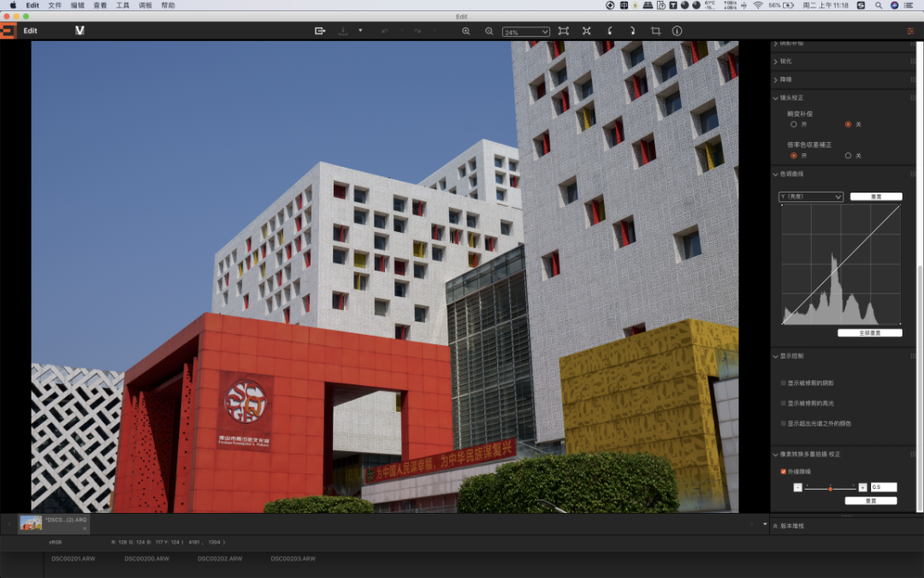The height and width of the screenshot is (578, 924).
Task: Click the 0.5 value input field
Action: tap(883, 487)
